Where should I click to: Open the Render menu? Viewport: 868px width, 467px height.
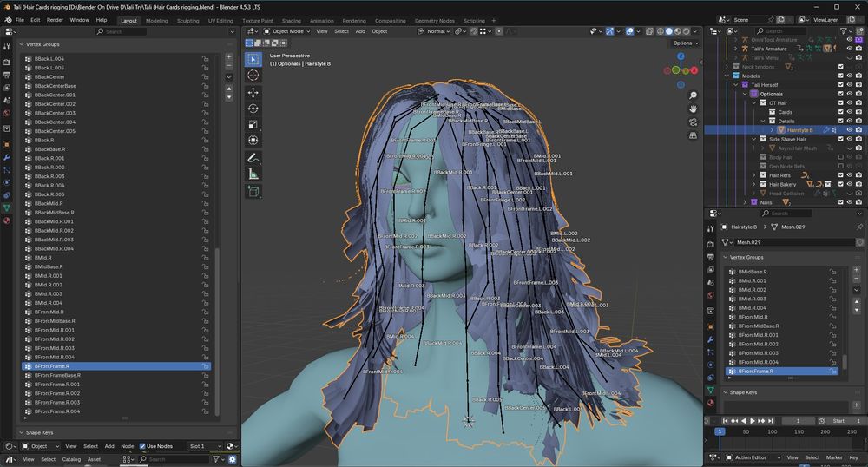tap(55, 19)
